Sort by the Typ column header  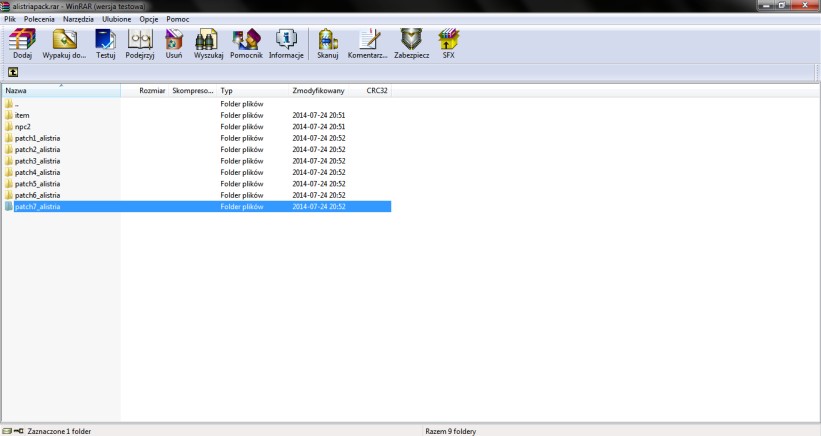(253, 91)
